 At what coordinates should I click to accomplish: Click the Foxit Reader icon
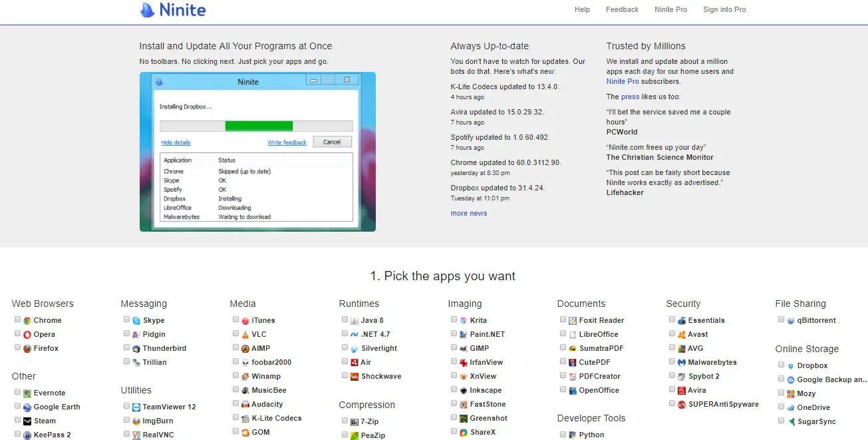[x=573, y=321]
